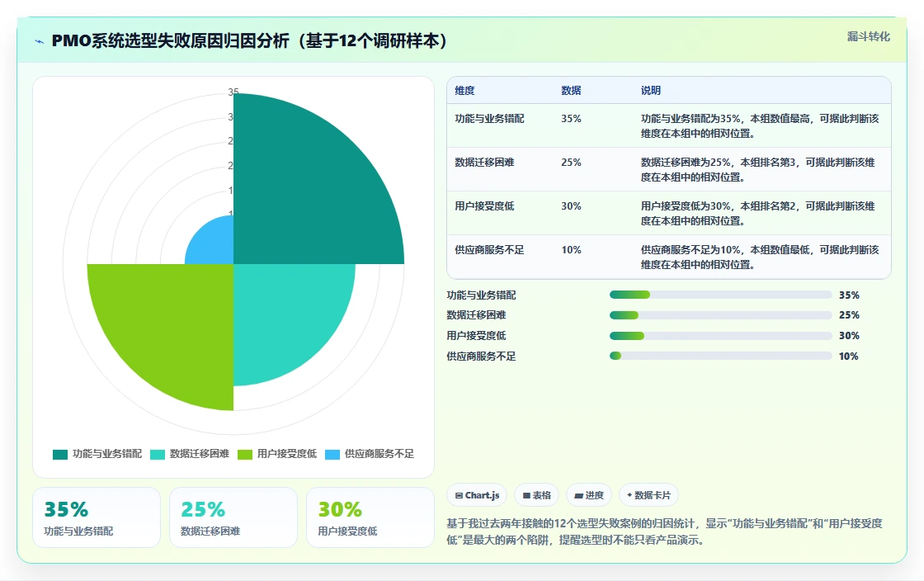Click the 30% 用户接受度低 stat card
The image size is (924, 581).
pyautogui.click(x=370, y=517)
